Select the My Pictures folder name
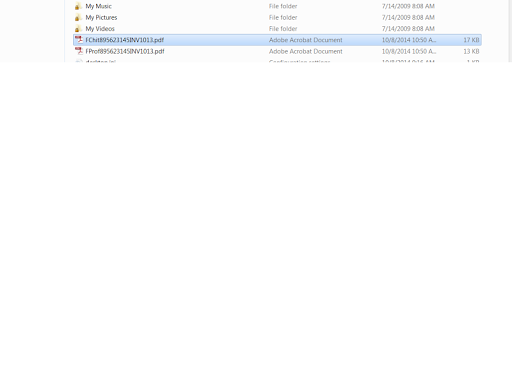Viewport: 512px width, 367px height. pos(101,18)
